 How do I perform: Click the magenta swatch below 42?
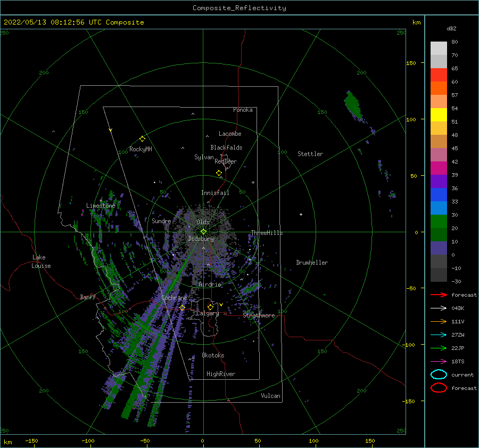coord(439,168)
